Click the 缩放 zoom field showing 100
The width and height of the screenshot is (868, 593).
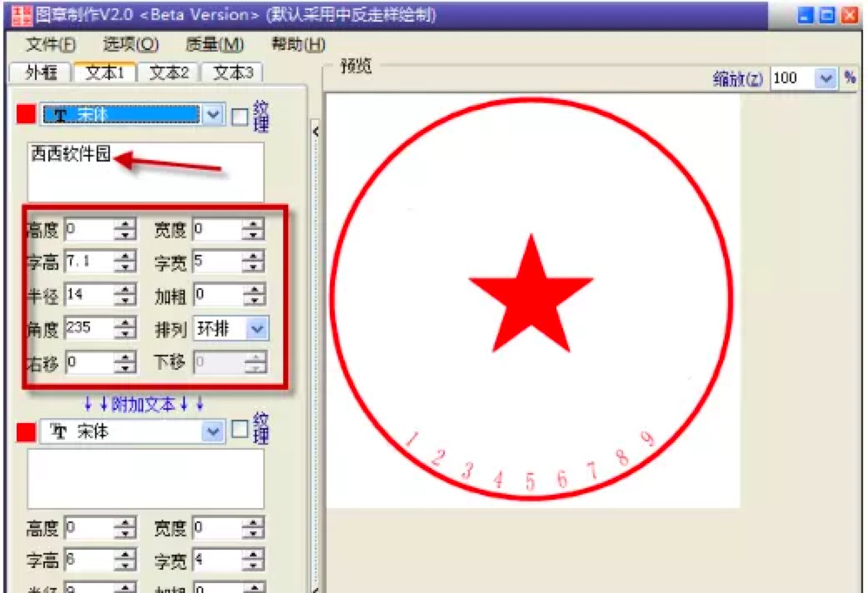(x=792, y=78)
